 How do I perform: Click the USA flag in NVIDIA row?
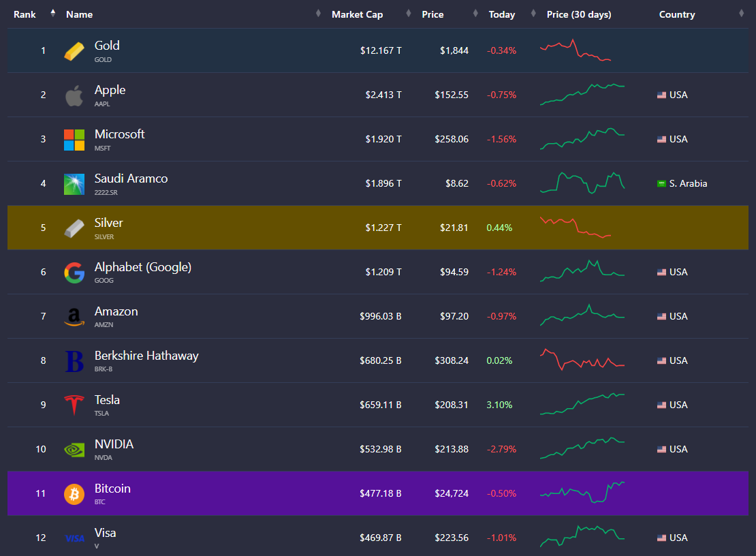pos(661,450)
